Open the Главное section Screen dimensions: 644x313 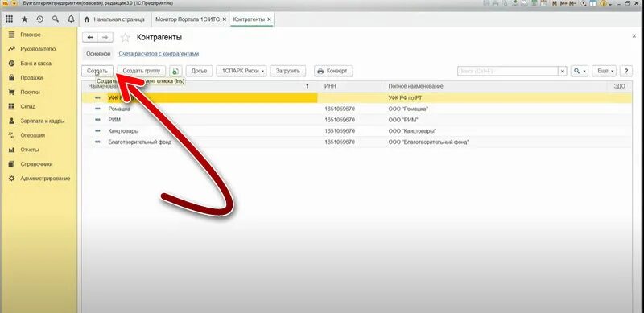click(x=31, y=35)
